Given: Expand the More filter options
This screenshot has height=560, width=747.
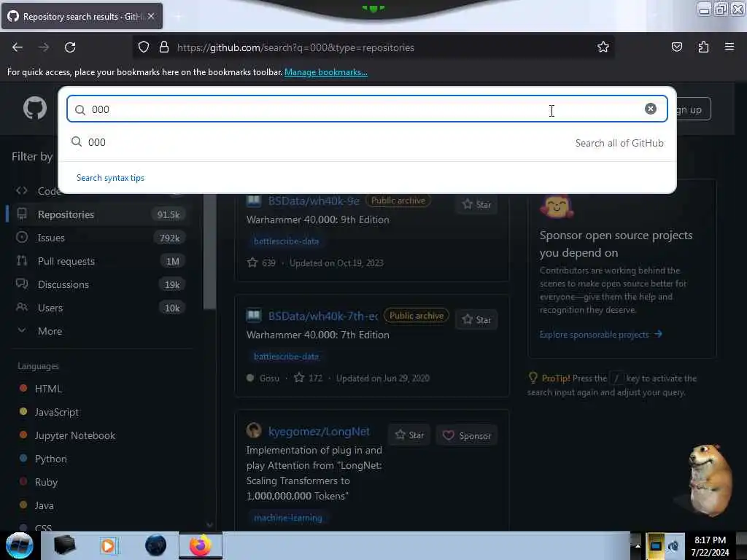Looking at the screenshot, I should (x=101, y=331).
